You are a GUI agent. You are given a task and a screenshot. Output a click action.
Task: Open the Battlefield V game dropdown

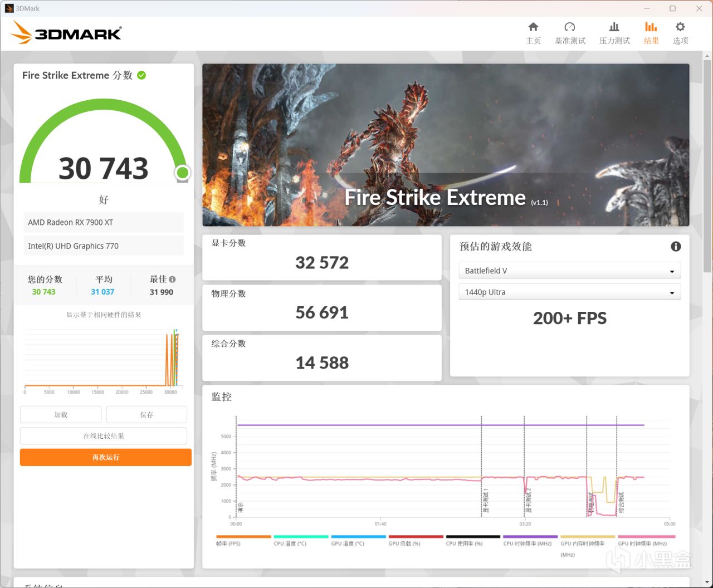569,271
